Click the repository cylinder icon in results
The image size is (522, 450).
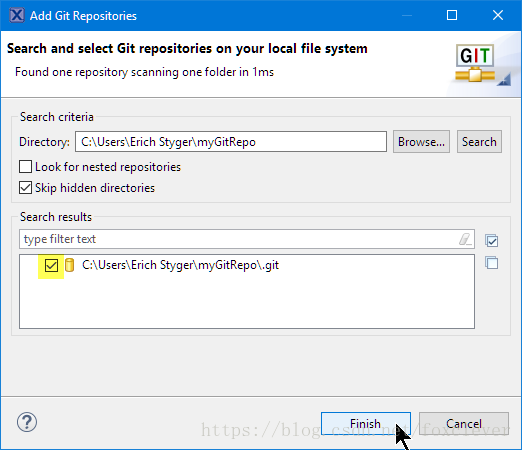coord(69,265)
